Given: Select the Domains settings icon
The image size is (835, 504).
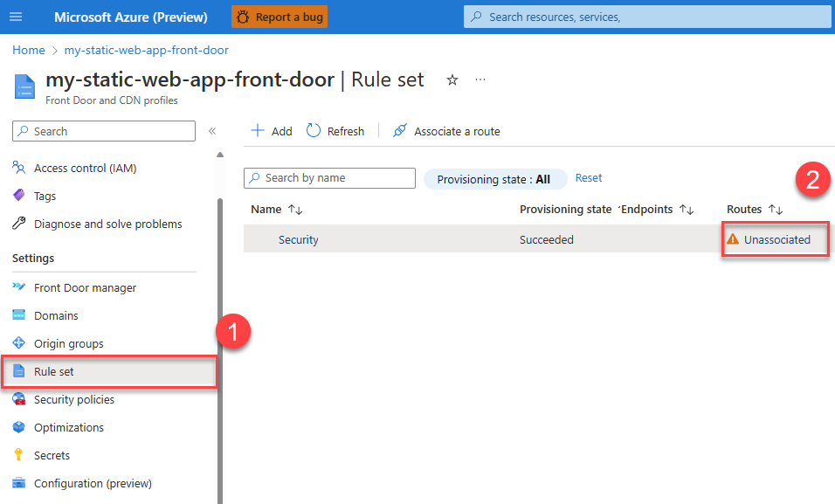Looking at the screenshot, I should coord(19,315).
